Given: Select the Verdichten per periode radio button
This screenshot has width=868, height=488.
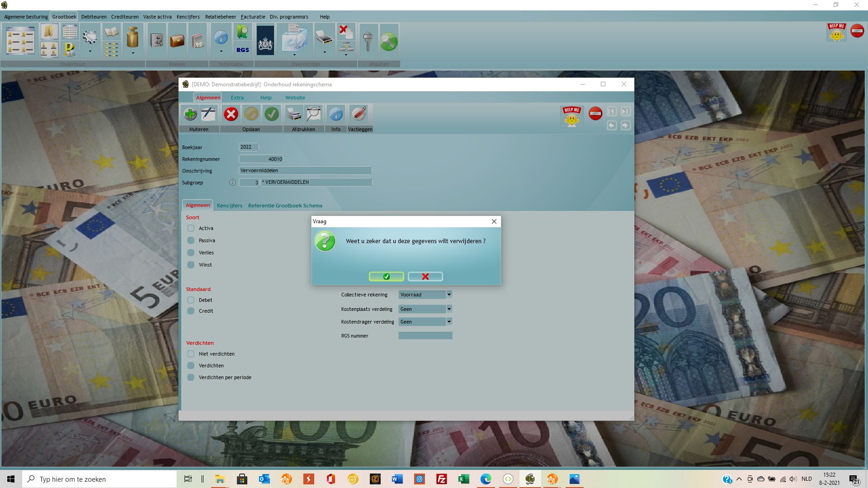Looking at the screenshot, I should tap(191, 377).
